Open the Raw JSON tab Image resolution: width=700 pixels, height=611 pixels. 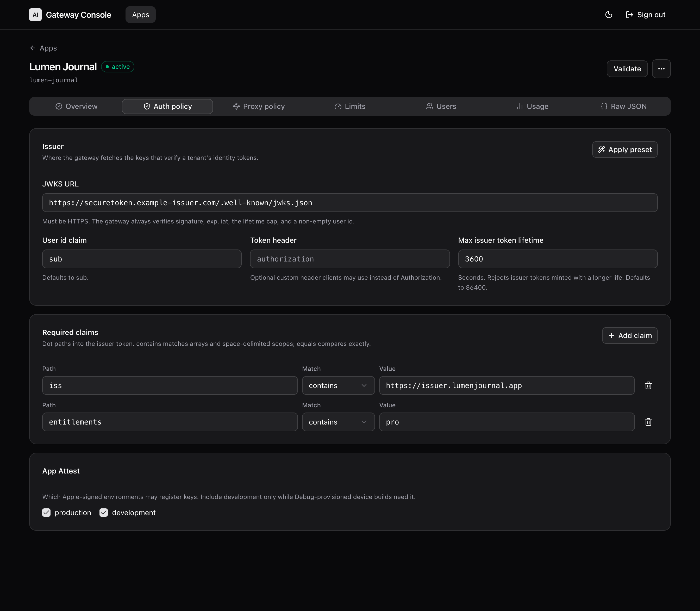point(624,106)
